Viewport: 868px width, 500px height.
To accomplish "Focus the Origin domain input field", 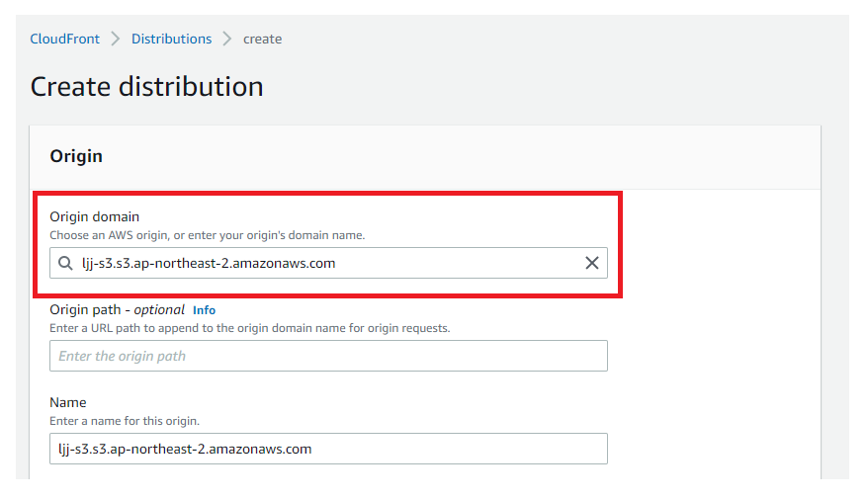I will (x=329, y=263).
